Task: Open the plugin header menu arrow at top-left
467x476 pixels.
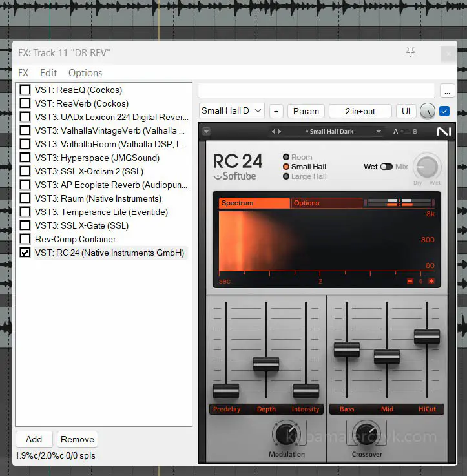Action: click(206, 132)
